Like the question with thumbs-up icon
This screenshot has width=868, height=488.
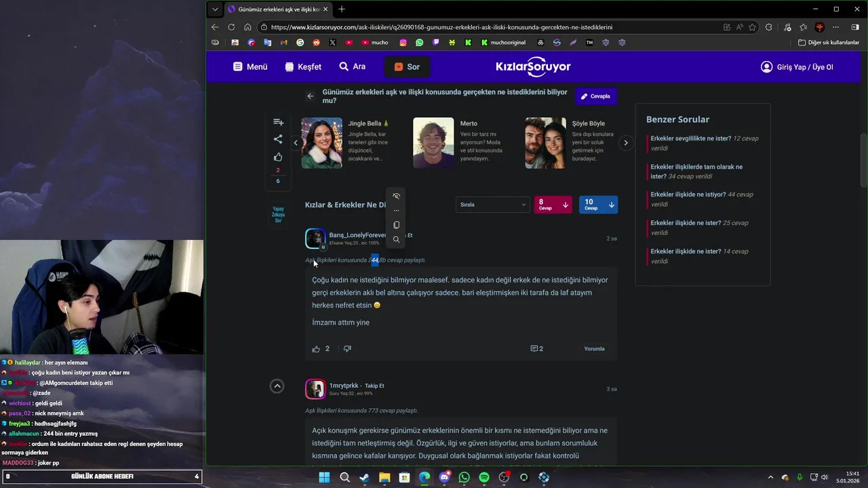[x=278, y=157]
